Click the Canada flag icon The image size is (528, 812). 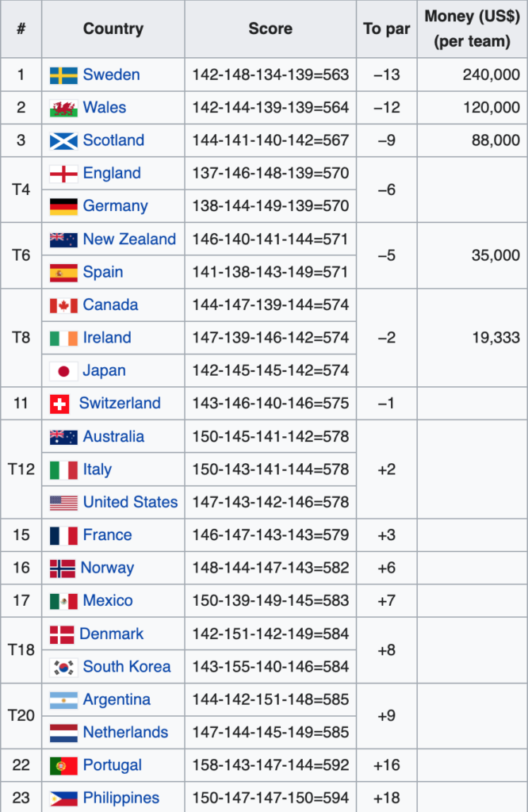(63, 305)
